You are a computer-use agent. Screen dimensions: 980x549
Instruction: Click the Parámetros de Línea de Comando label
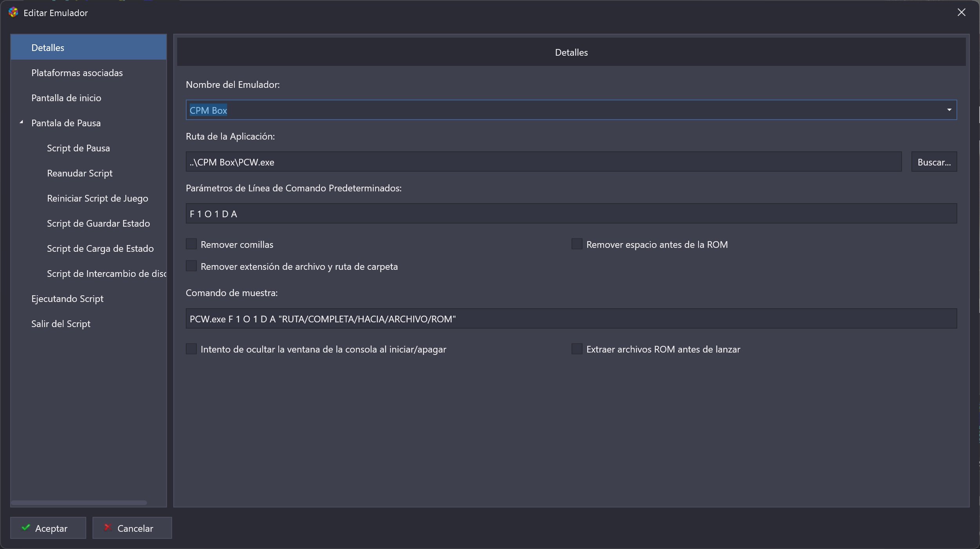click(294, 188)
